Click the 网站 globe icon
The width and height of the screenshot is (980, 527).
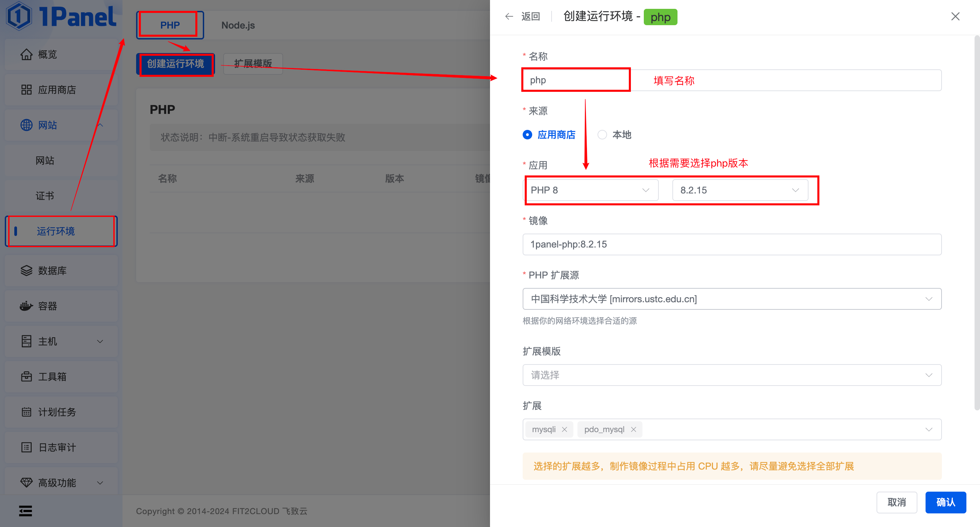tap(26, 125)
